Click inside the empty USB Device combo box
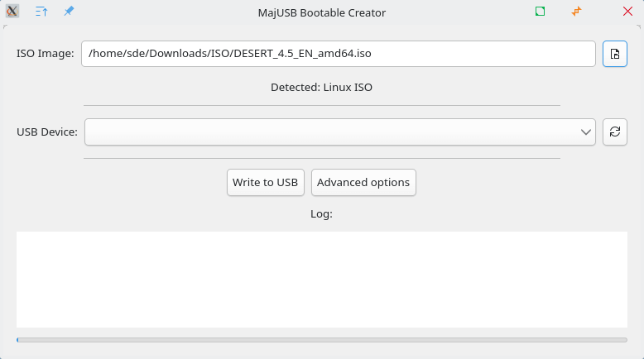Image resolution: width=644 pixels, height=359 pixels. pos(331,132)
